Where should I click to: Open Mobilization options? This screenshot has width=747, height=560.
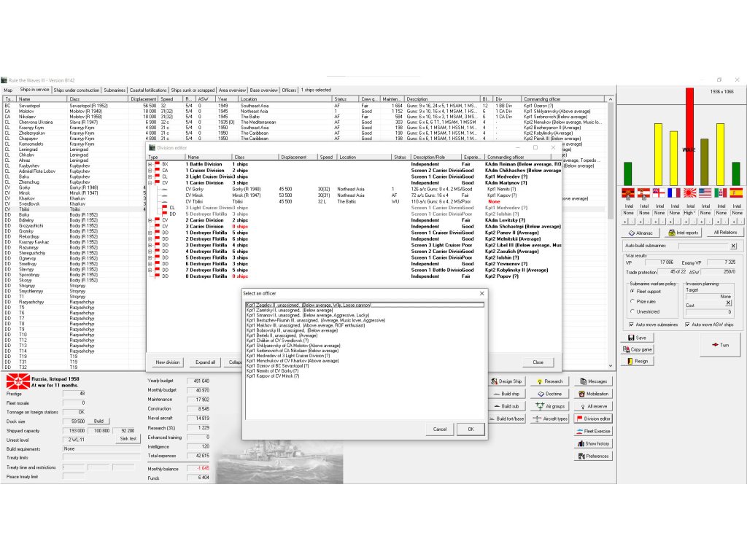coord(593,394)
